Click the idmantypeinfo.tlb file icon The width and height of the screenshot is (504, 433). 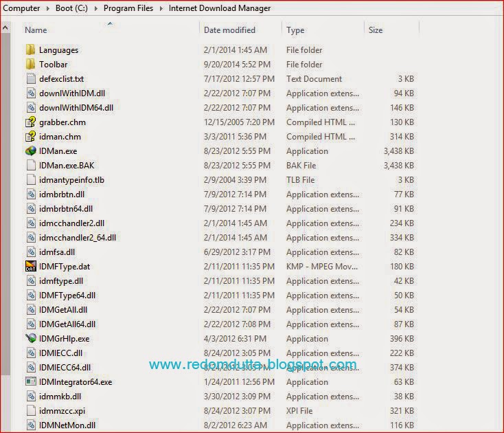[31, 180]
